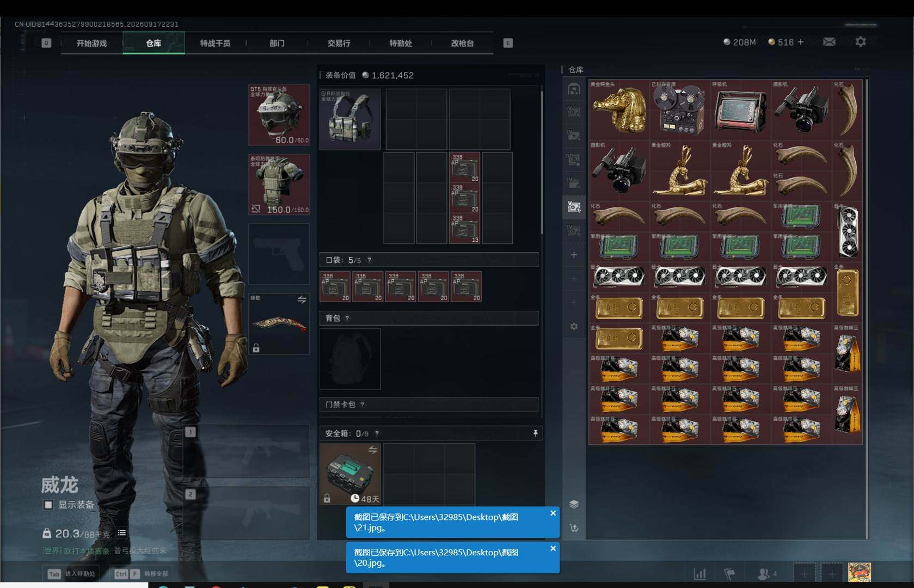
Task: Click the flag icon in bottom bar
Action: click(x=729, y=573)
